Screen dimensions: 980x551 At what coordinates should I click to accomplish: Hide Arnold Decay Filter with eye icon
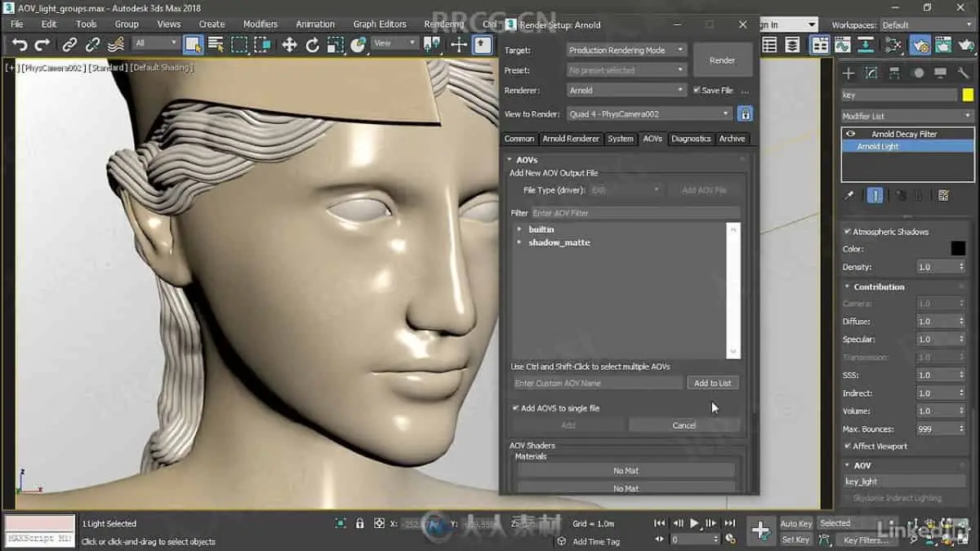pos(851,134)
